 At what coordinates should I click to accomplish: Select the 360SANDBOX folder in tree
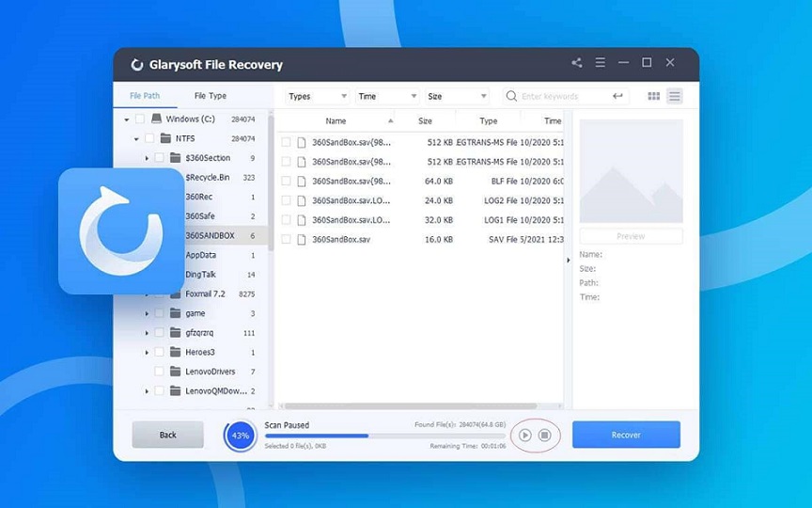coord(210,235)
